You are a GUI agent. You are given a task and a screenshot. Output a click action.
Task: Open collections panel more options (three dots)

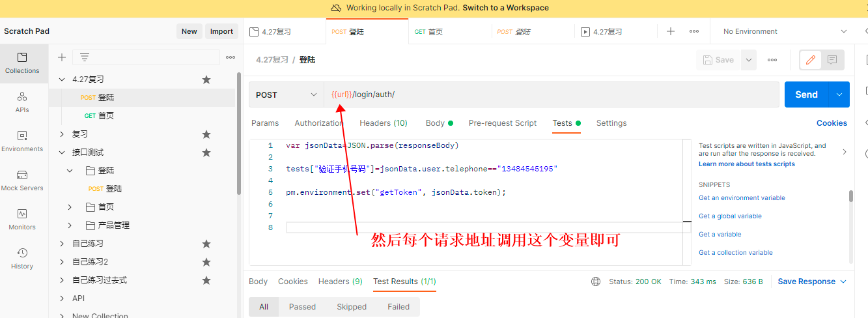(x=231, y=57)
